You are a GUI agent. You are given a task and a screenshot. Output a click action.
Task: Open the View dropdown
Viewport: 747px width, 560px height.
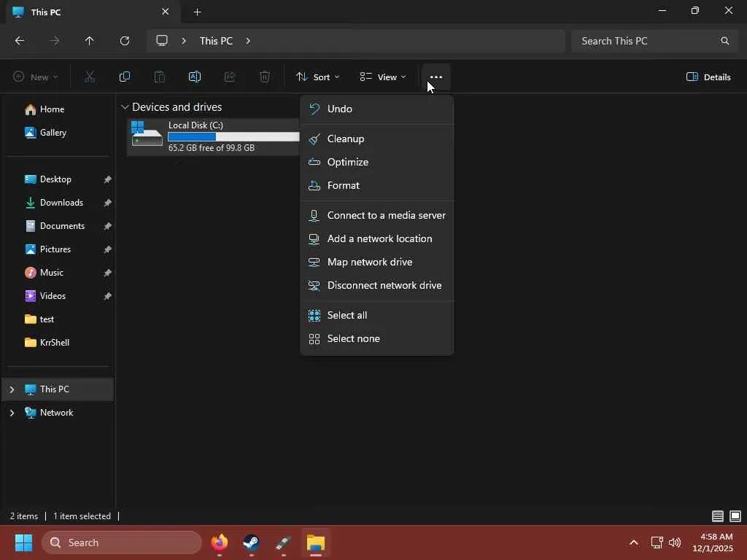[383, 77]
